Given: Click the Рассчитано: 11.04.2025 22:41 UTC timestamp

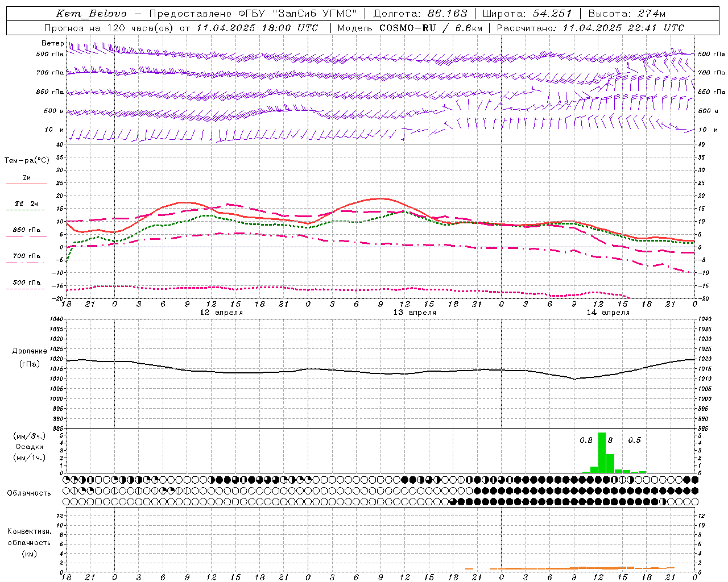Looking at the screenshot, I should (x=590, y=28).
